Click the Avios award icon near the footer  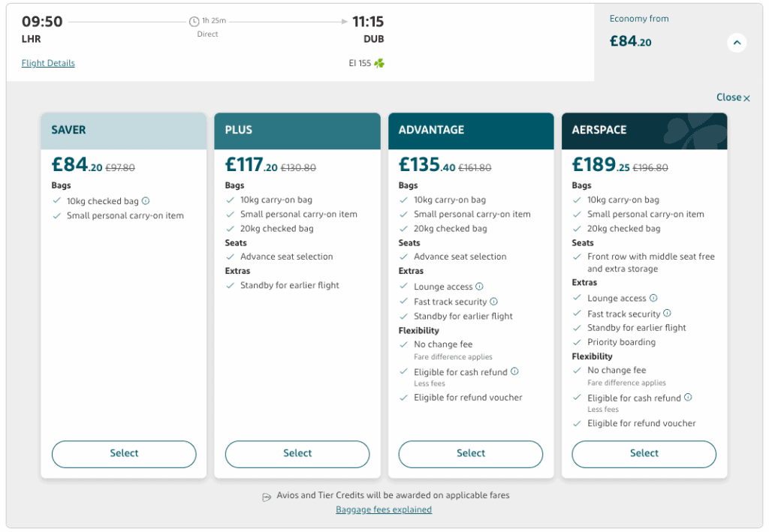coord(267,495)
